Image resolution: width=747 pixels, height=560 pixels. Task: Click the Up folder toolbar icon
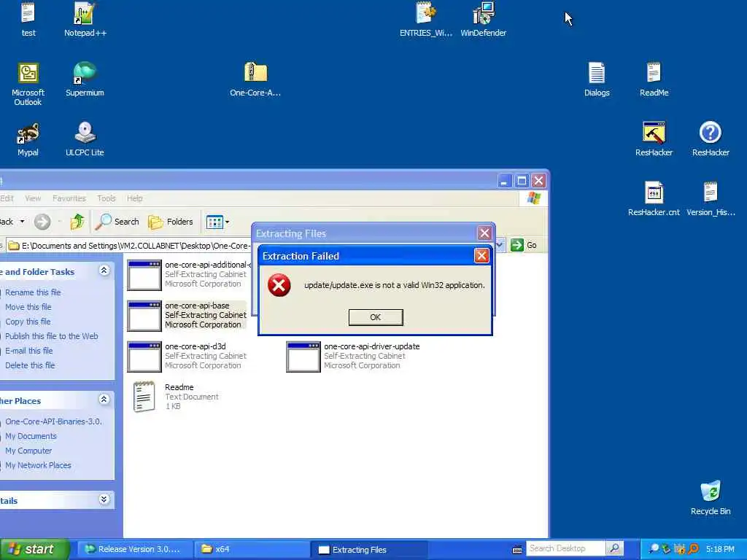click(x=77, y=222)
